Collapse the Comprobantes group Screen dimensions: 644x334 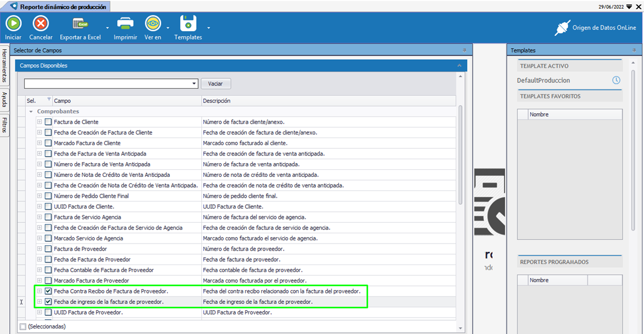(31, 112)
